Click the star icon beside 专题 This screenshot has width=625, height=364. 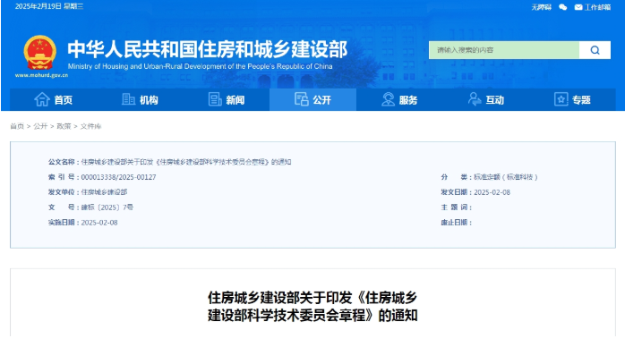(561, 99)
